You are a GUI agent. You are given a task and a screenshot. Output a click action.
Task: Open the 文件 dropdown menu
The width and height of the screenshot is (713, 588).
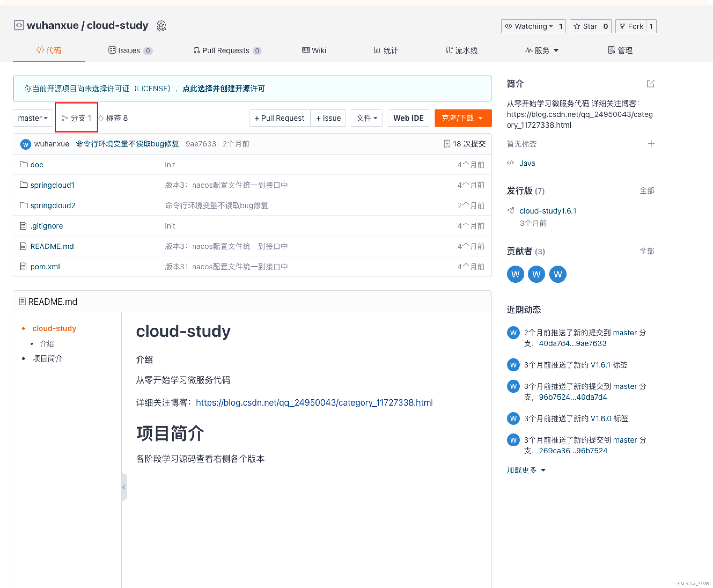coord(366,118)
